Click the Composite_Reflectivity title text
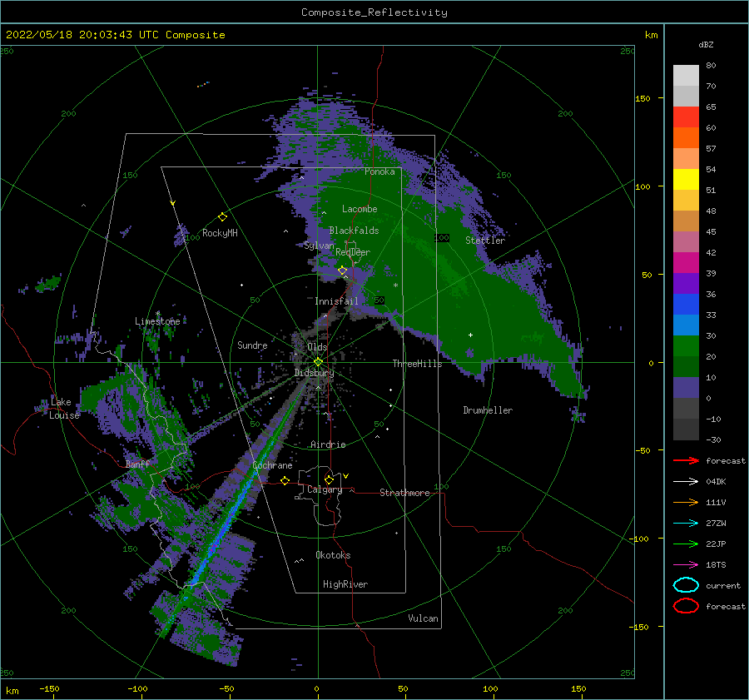This screenshot has height=700, width=749. point(374,12)
